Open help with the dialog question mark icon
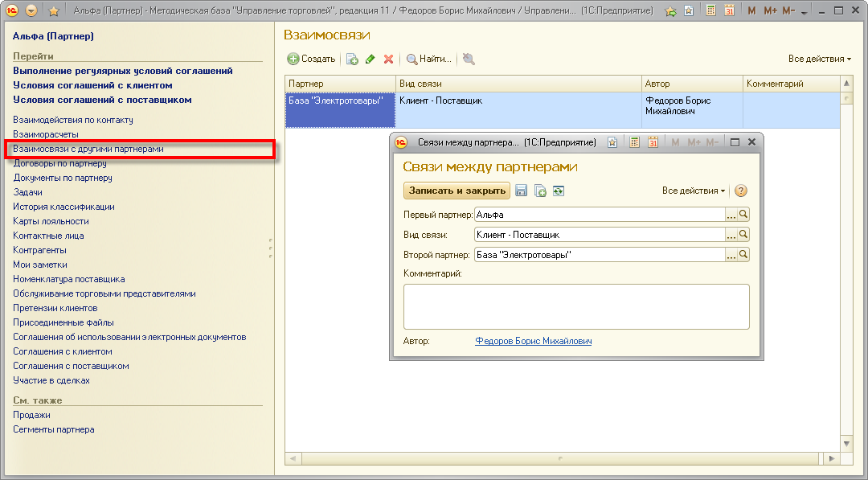Image resolution: width=868 pixels, height=480 pixels. click(x=741, y=191)
